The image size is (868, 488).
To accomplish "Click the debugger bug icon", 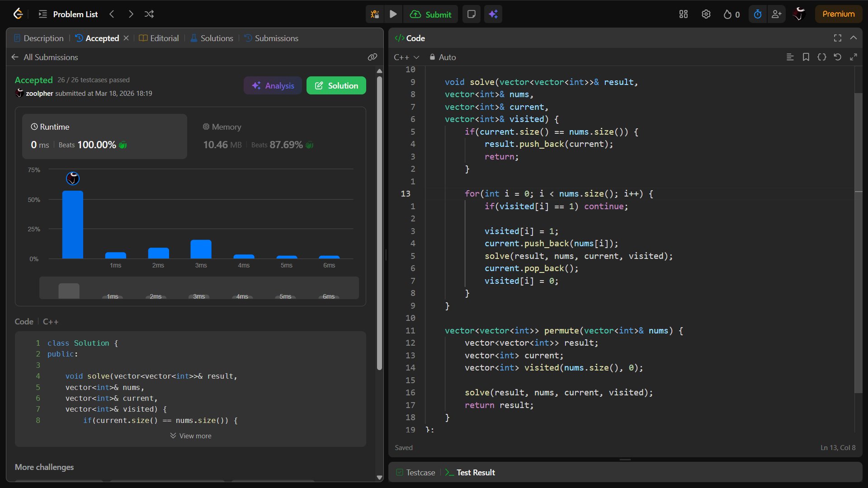I will 375,14.
